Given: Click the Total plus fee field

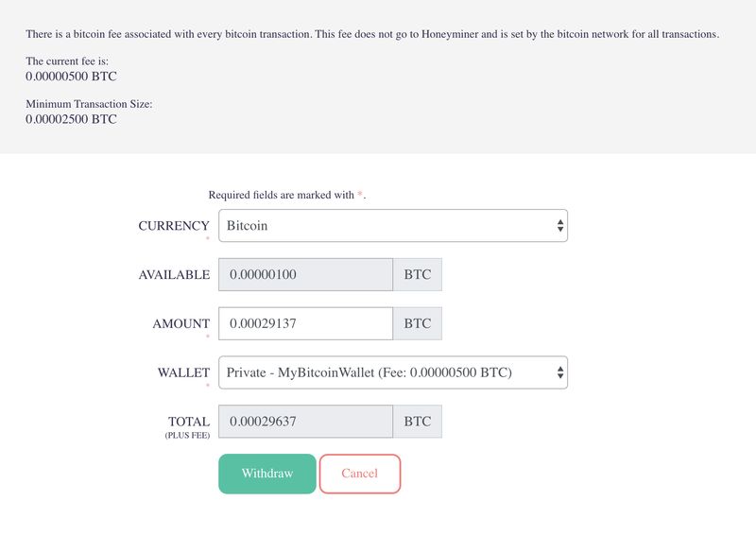Looking at the screenshot, I should pos(305,422).
